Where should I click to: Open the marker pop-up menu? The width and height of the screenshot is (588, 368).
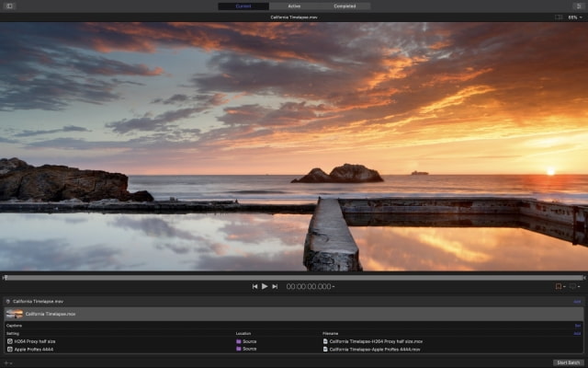(559, 286)
